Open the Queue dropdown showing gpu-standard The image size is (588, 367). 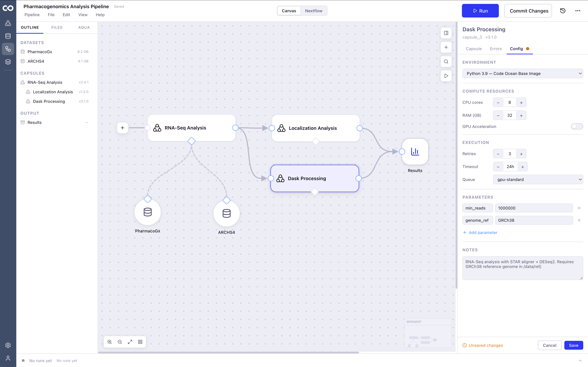point(538,179)
